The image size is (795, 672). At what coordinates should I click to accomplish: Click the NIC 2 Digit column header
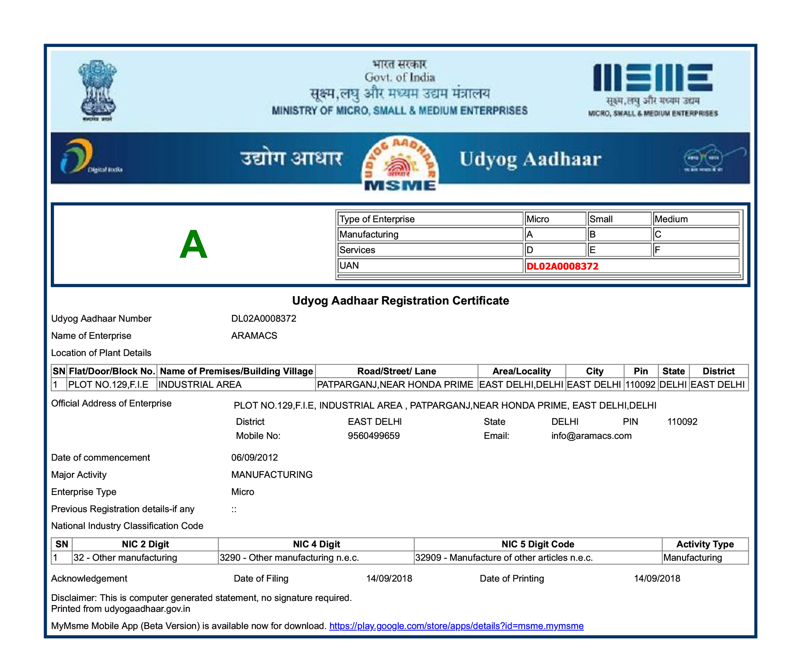point(145,544)
